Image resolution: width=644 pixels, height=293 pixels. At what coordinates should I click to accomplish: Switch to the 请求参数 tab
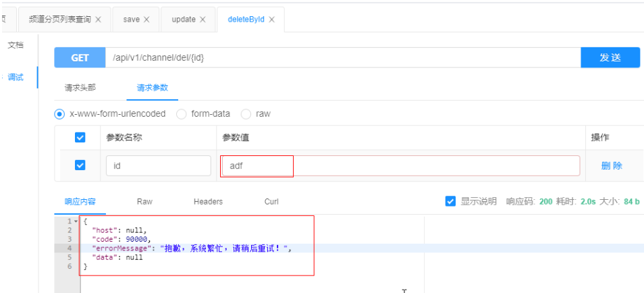(153, 88)
